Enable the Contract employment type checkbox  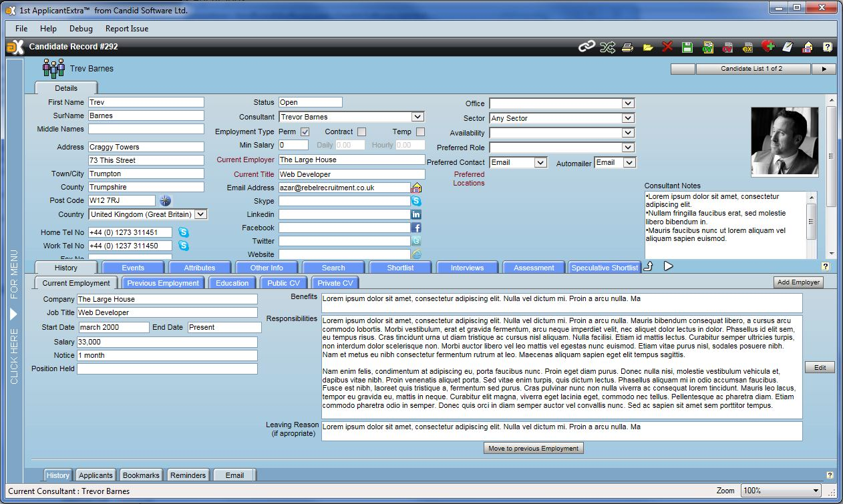coord(361,132)
